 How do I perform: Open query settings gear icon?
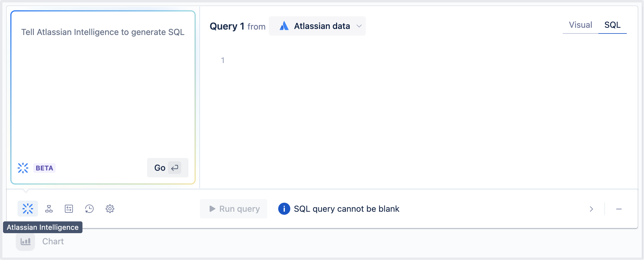tap(110, 209)
